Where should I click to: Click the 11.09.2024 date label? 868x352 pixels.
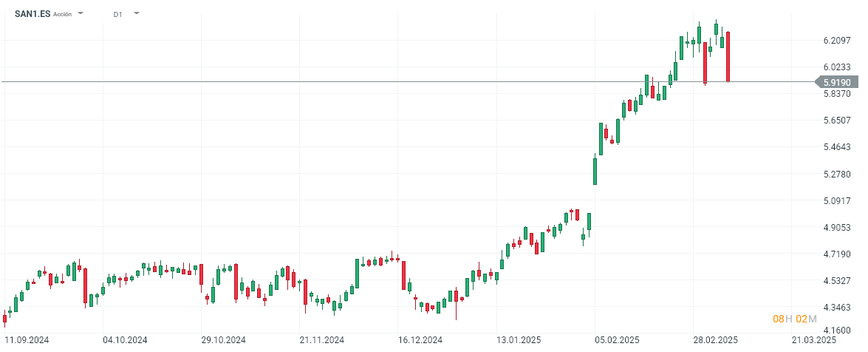pos(27,340)
